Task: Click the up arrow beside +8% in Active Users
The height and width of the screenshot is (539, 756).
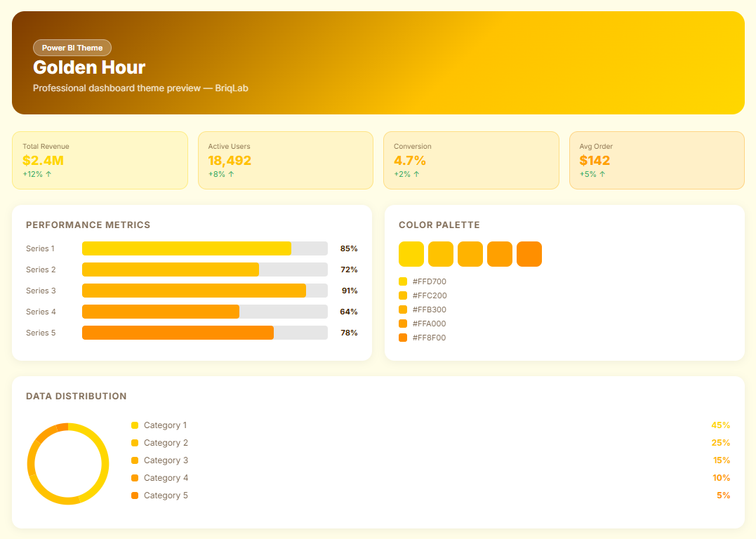Action: [x=231, y=174]
